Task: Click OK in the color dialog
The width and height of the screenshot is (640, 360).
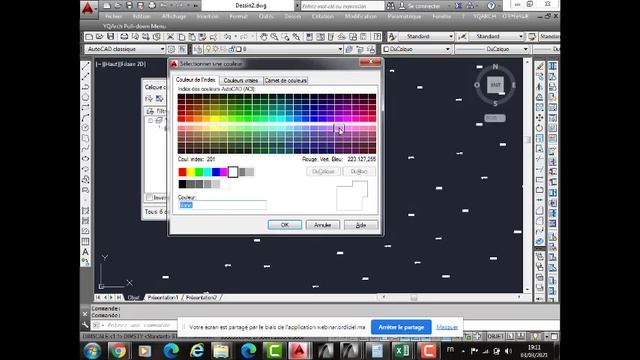Action: tap(285, 225)
